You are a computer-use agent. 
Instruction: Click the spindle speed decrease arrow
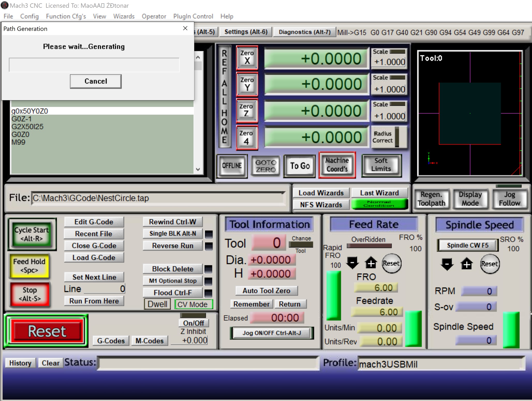pyautogui.click(x=447, y=264)
